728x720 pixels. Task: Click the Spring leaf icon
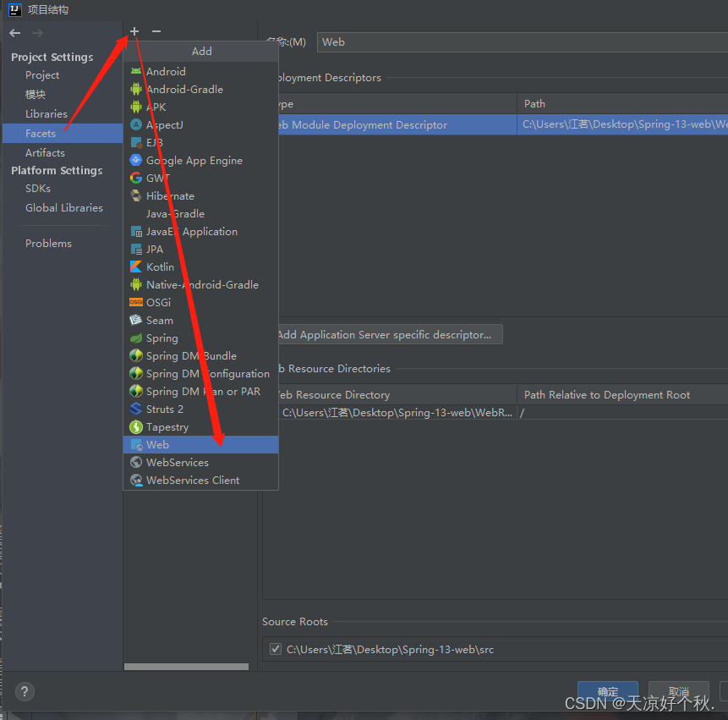[136, 338]
